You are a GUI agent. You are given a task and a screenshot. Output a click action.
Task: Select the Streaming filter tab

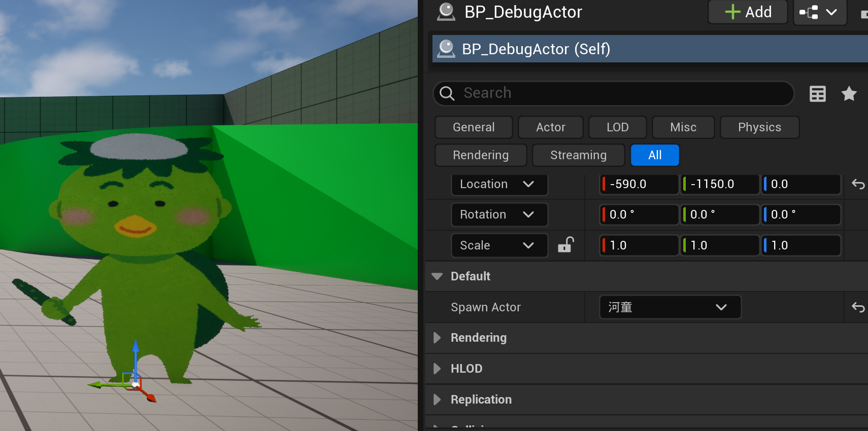pos(578,155)
